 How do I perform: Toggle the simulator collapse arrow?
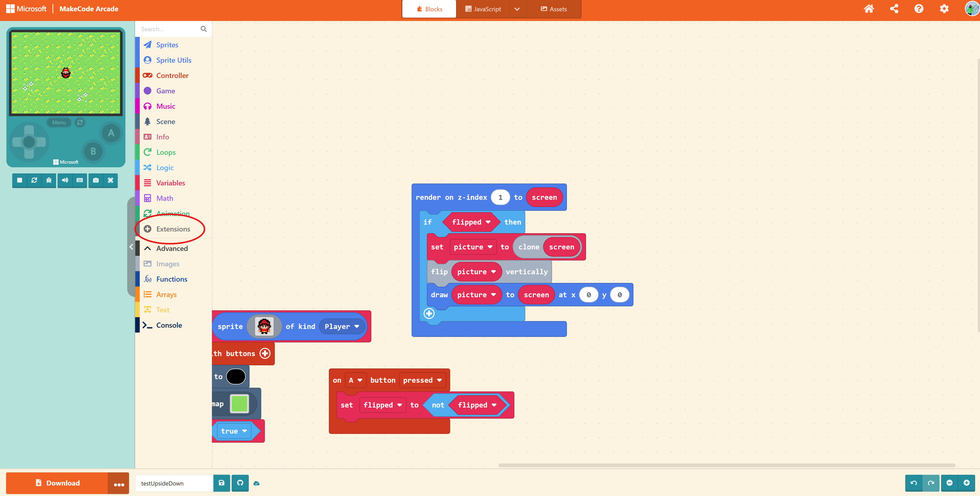pyautogui.click(x=131, y=247)
